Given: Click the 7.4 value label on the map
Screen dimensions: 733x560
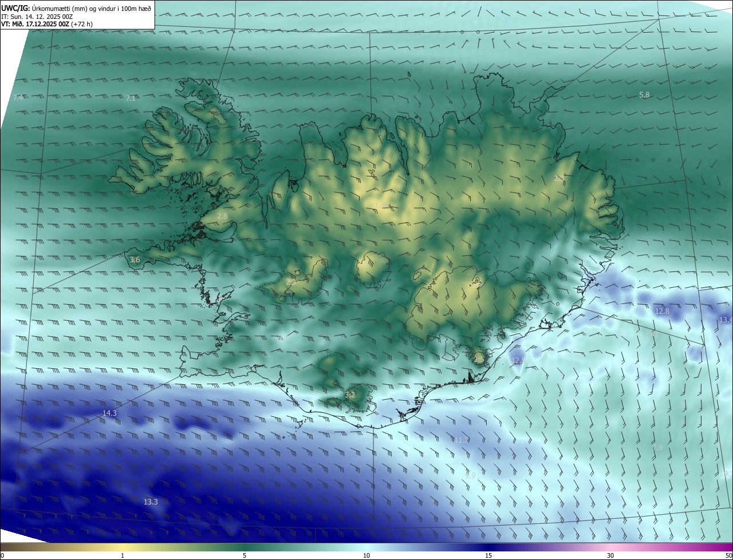Looking at the screenshot, I should pos(18,98).
